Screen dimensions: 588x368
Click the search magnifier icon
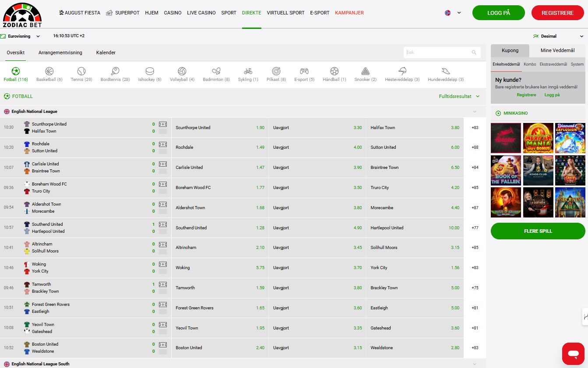(474, 53)
